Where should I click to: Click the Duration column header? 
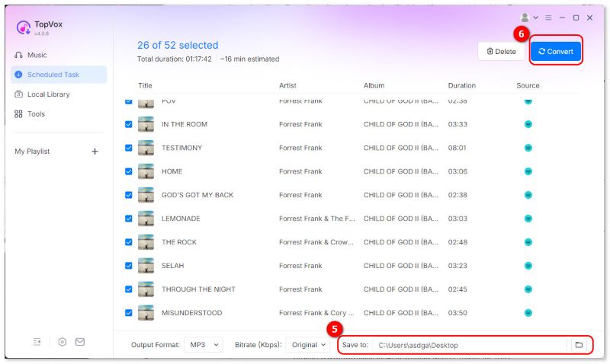click(462, 85)
